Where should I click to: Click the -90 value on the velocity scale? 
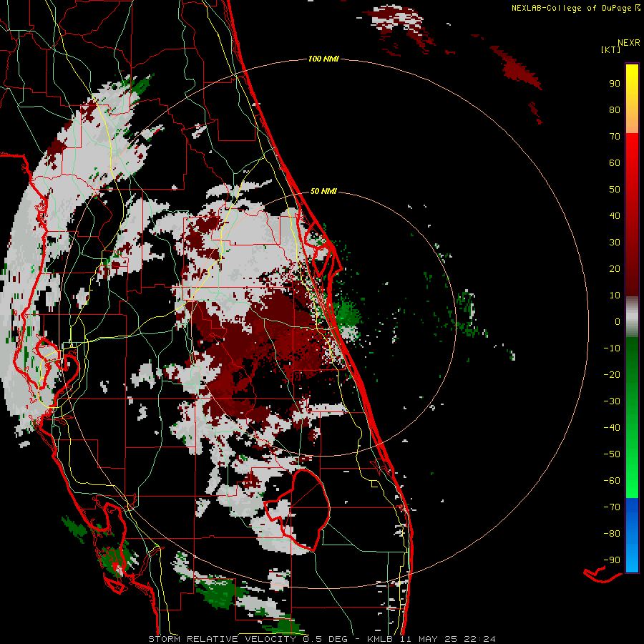[612, 560]
